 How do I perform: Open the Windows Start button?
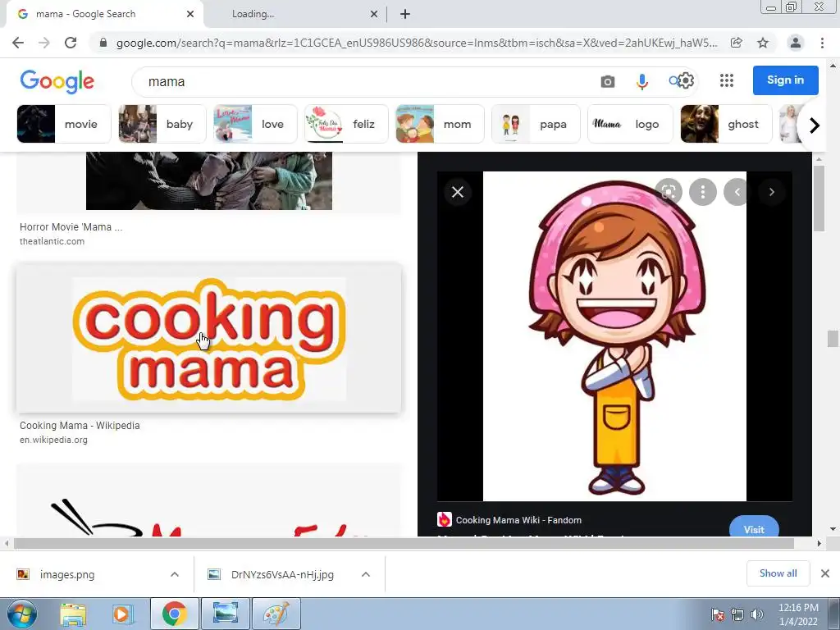pyautogui.click(x=22, y=614)
